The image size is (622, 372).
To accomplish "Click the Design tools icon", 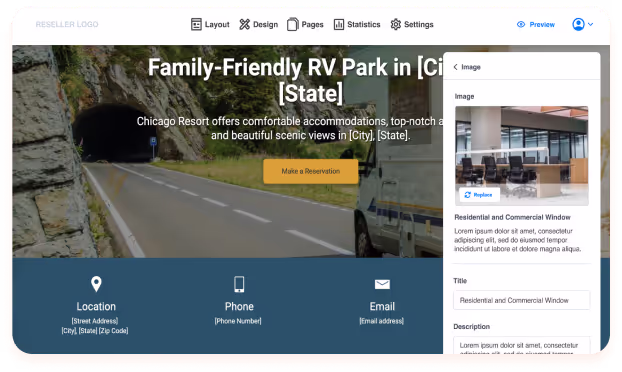I will pyautogui.click(x=244, y=24).
